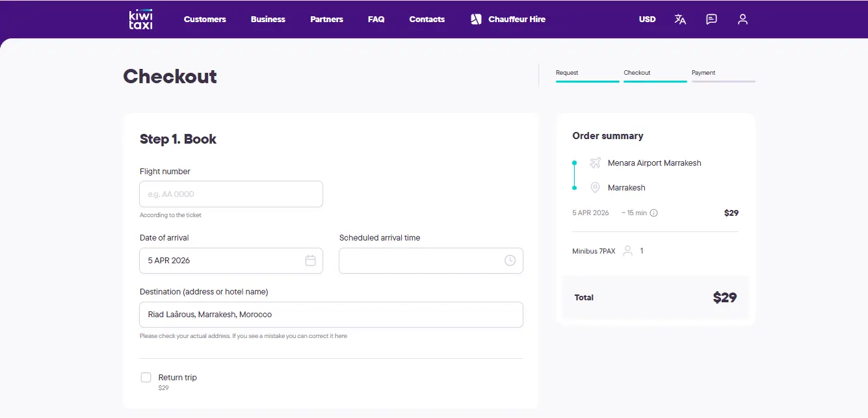Open the calendar icon in Date of arrival

[311, 260]
